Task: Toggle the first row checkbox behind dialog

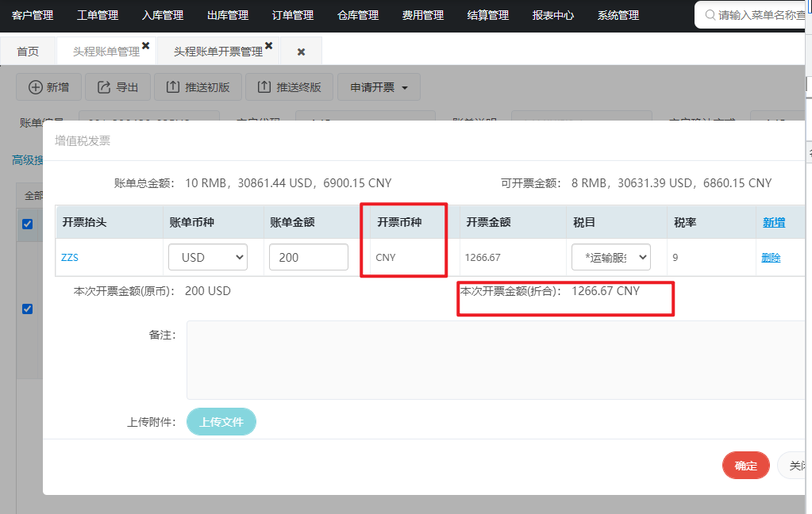Action: click(x=28, y=224)
